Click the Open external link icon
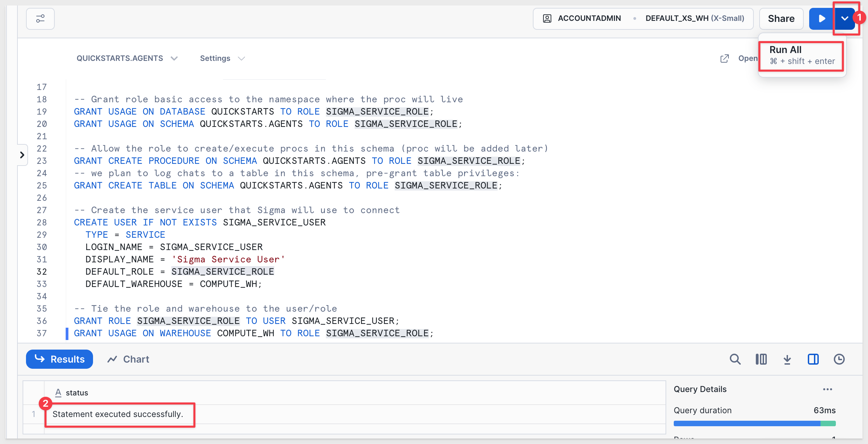The width and height of the screenshot is (868, 444). point(724,58)
